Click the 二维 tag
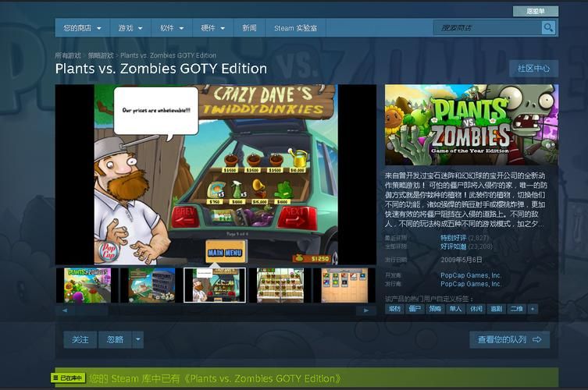Viewport: 588px width, 390px height. (x=517, y=309)
